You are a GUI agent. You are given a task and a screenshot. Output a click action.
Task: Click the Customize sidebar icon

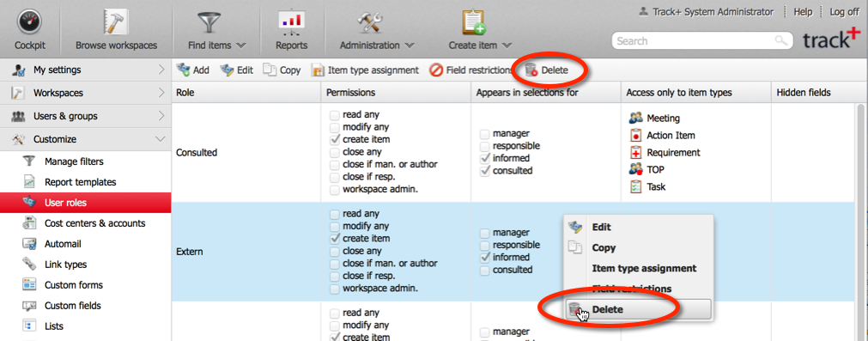pyautogui.click(x=18, y=139)
